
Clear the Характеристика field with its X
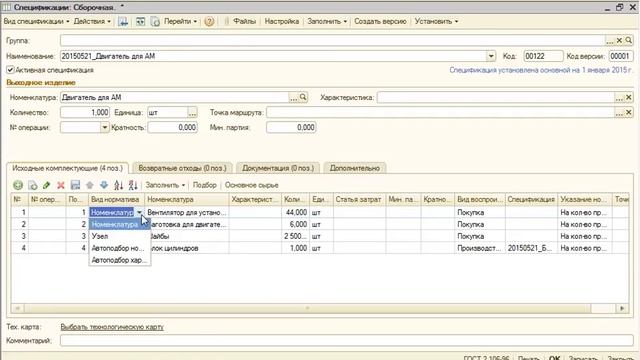click(x=629, y=97)
